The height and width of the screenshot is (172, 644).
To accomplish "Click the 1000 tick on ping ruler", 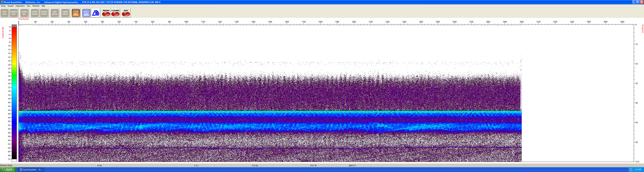I will coord(186,22).
